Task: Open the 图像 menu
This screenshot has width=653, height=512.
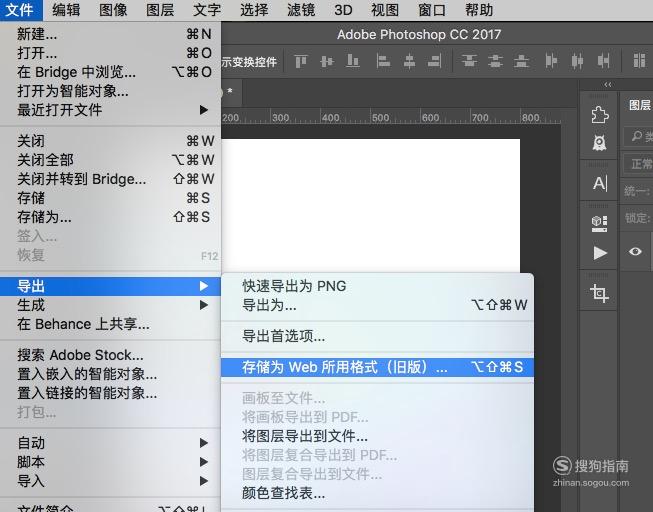Action: point(113,10)
